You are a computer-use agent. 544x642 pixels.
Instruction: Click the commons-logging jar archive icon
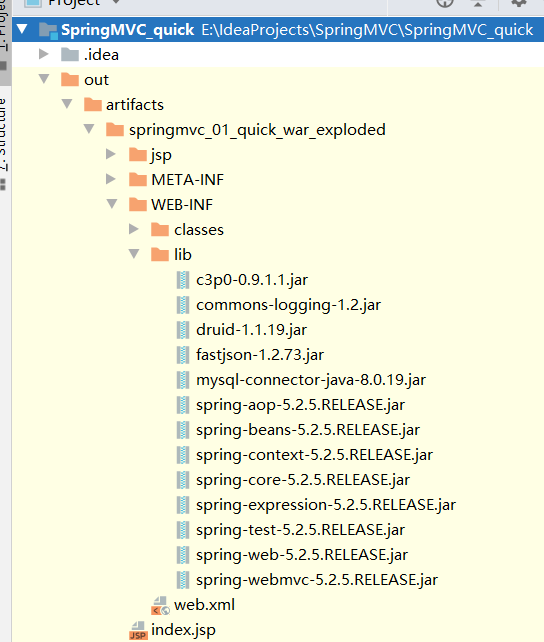(183, 305)
